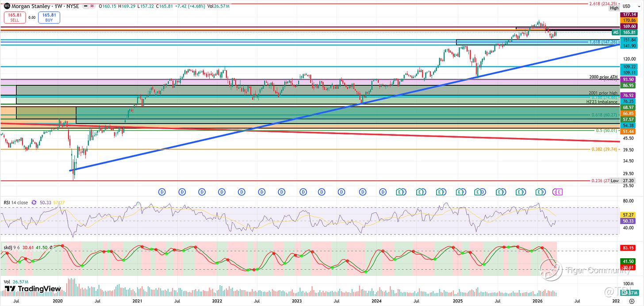Select the 0.382 (39.74) Fibonacci label
Screen dimensions: 644x306
[604, 149]
